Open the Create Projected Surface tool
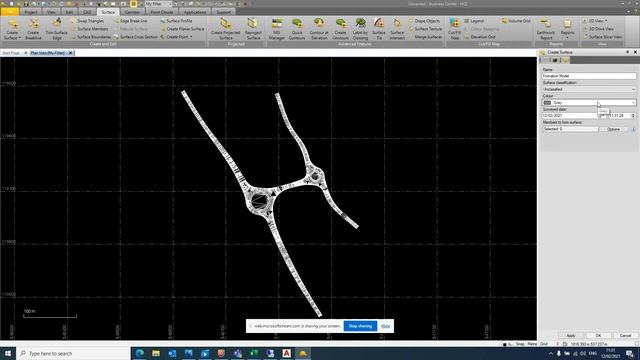 [225, 29]
